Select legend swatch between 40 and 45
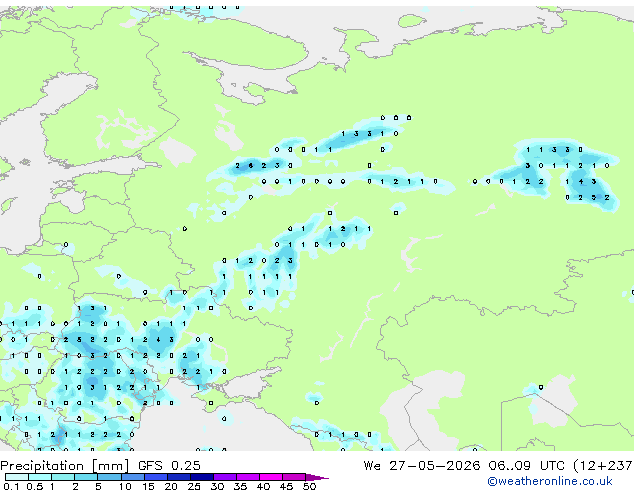This screenshot has height=490, width=634. pos(271,477)
